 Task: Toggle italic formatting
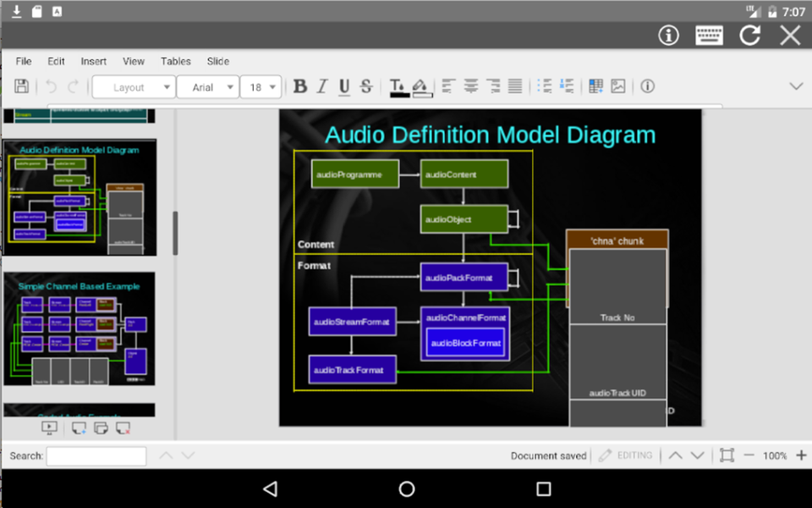322,86
